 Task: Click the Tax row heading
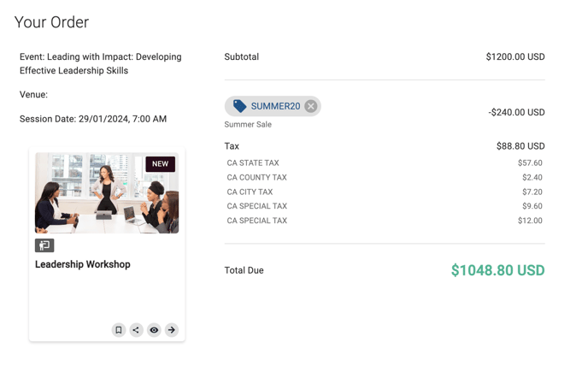coord(232,146)
